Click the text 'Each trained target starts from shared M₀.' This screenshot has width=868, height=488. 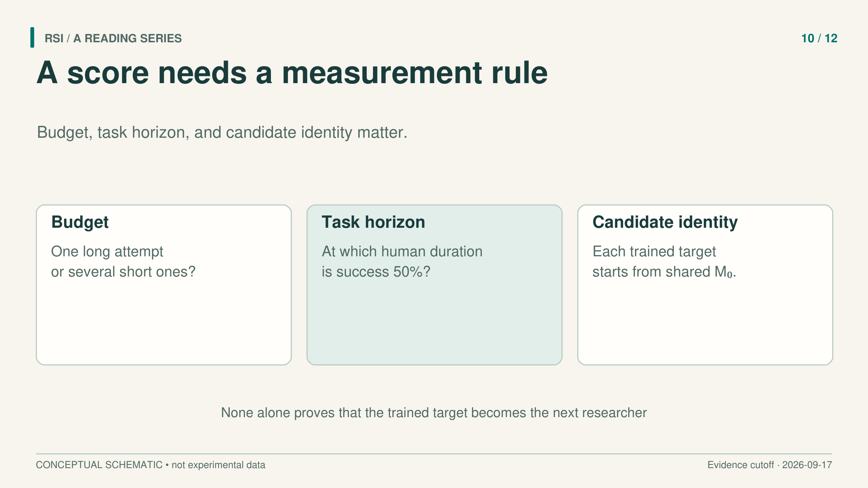664,261
